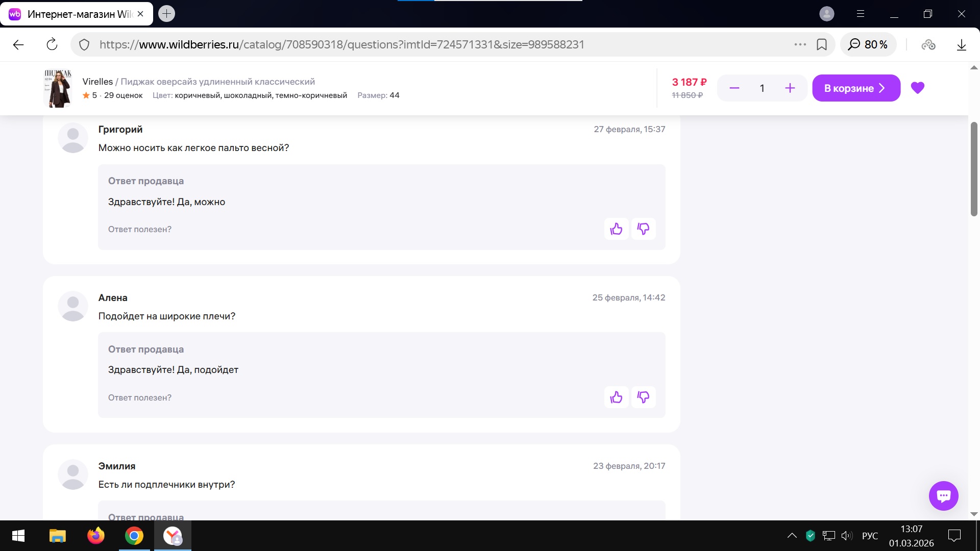This screenshot has width=980, height=551.
Task: Open the Virelles brand link
Action: (x=97, y=82)
